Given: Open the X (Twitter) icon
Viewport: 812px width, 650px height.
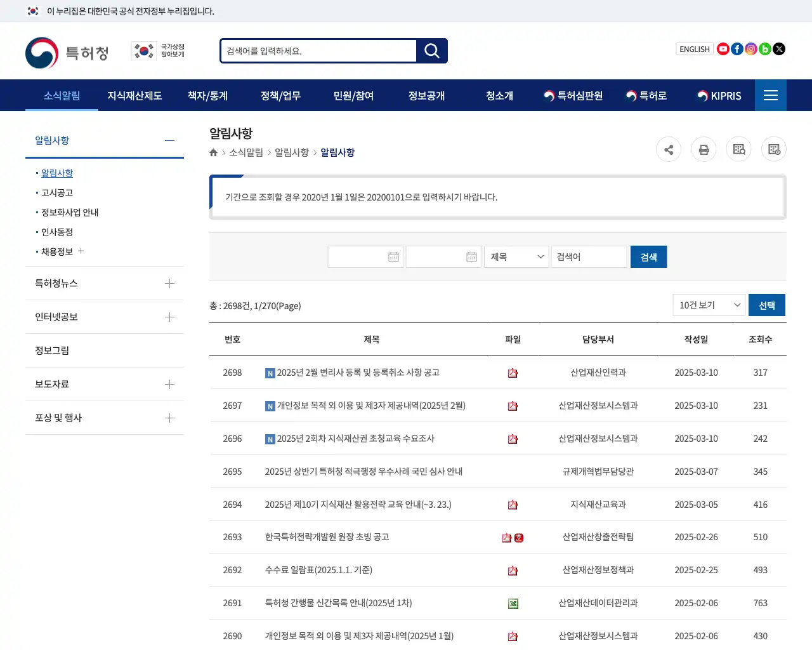Looking at the screenshot, I should [779, 49].
